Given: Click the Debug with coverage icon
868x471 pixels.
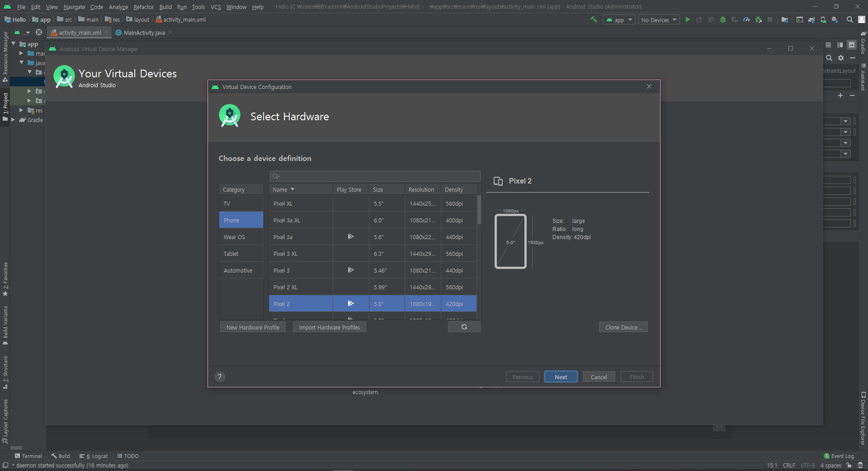Looking at the screenshot, I should 735,19.
